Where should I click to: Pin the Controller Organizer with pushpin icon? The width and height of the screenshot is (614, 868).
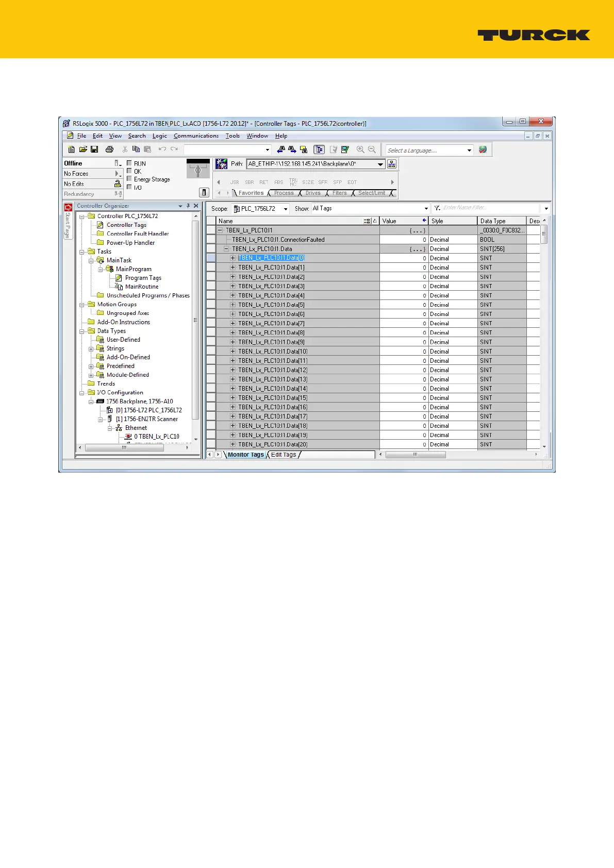(x=188, y=206)
